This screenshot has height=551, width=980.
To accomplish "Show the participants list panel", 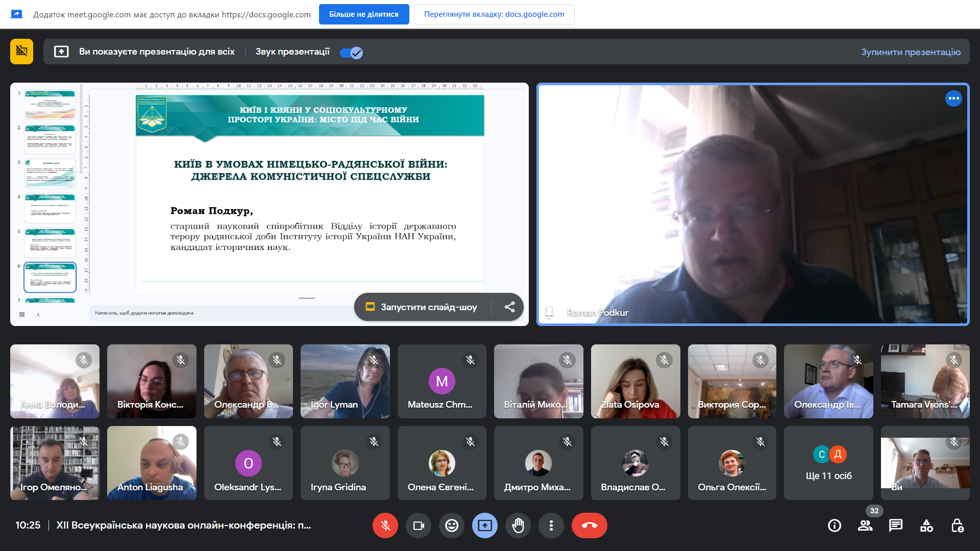I will tap(865, 525).
